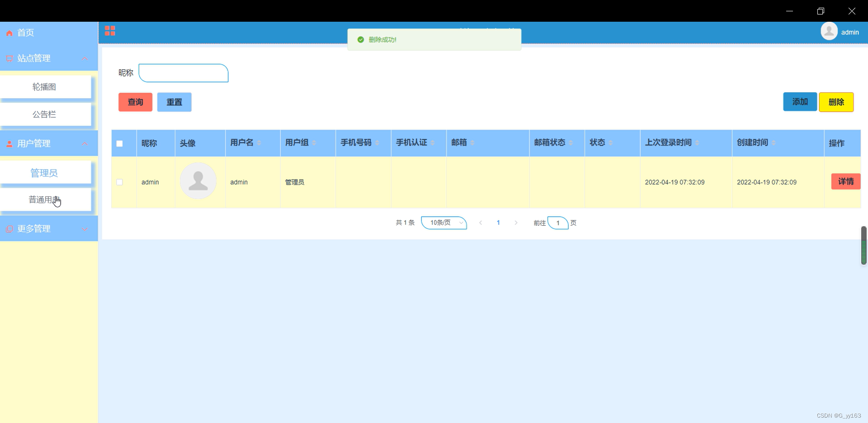Viewport: 868px width, 423px height.
Task: Click the admin username label in header
Action: point(850,32)
